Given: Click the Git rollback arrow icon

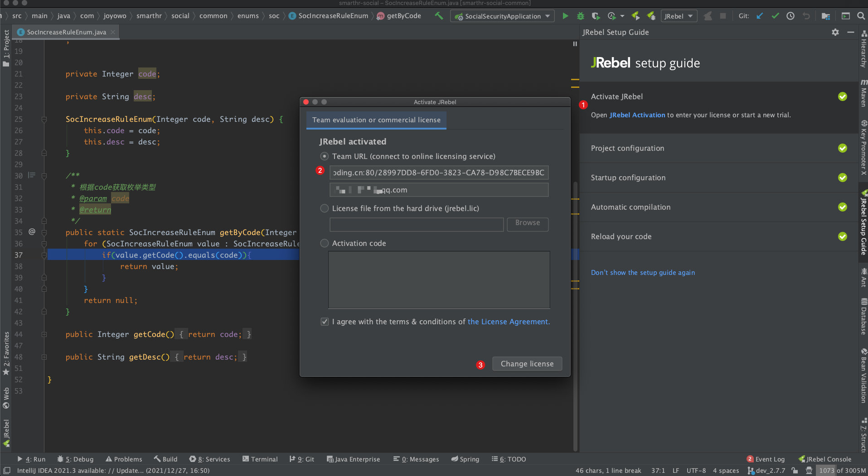Looking at the screenshot, I should (806, 16).
